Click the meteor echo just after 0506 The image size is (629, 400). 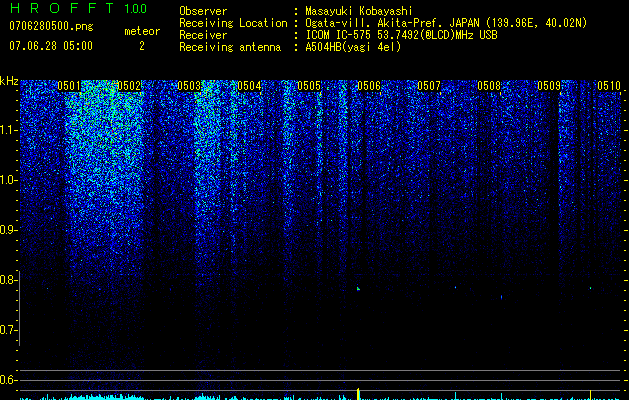click(x=358, y=288)
